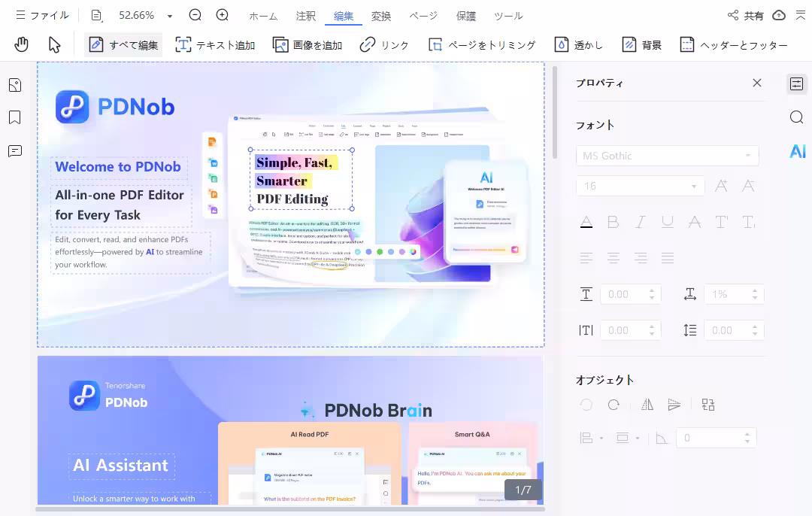Open the ファイル menu
This screenshot has width=812, height=516.
42,15
